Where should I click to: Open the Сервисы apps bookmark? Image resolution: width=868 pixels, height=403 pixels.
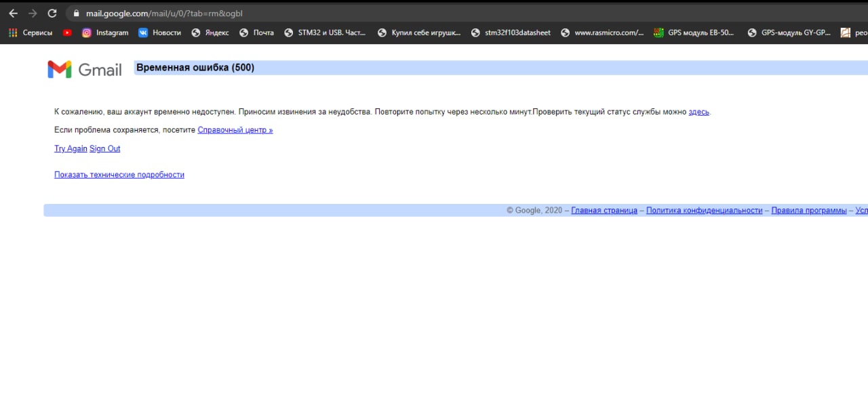click(31, 33)
